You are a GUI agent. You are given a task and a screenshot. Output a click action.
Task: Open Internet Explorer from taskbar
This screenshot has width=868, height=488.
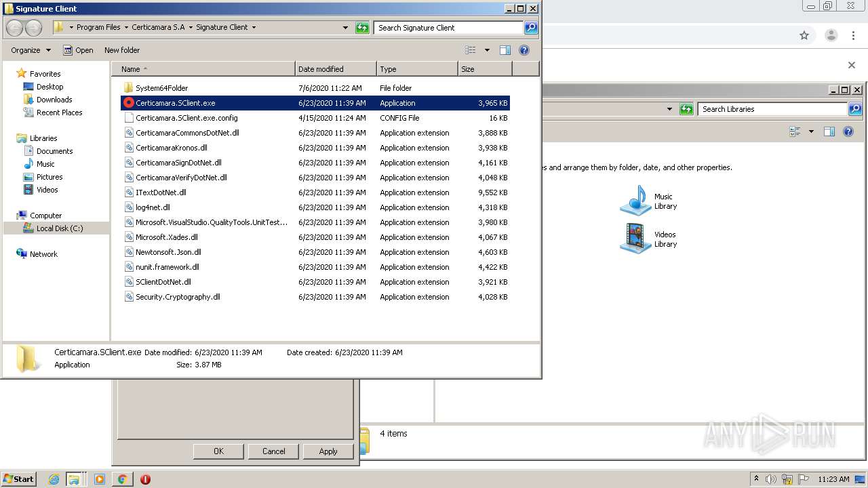point(54,479)
